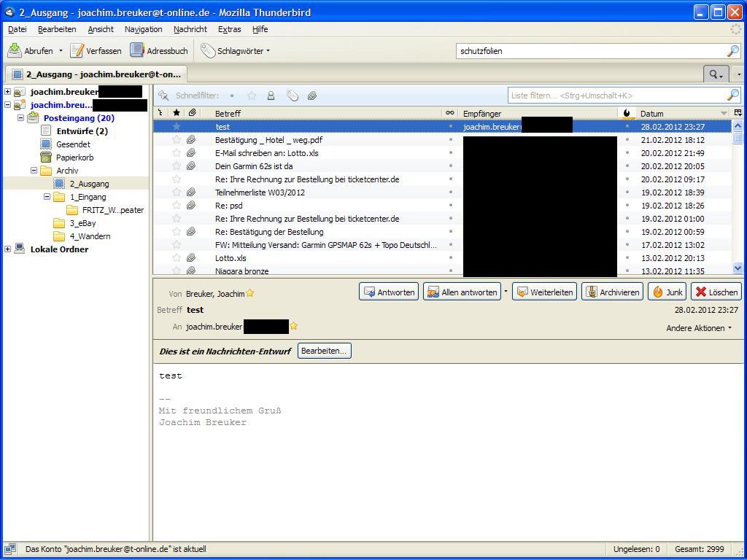
Task: Open the Adressbuch address book
Action: tap(159, 50)
